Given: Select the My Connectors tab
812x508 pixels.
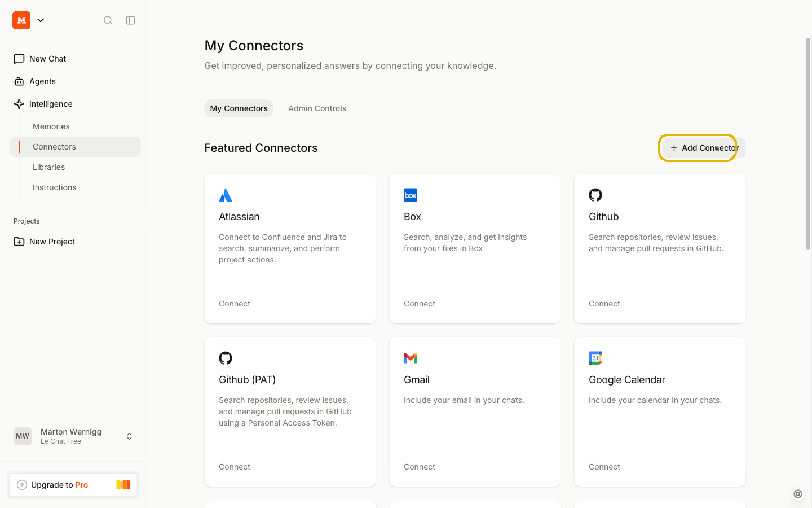Looking at the screenshot, I should (239, 108).
